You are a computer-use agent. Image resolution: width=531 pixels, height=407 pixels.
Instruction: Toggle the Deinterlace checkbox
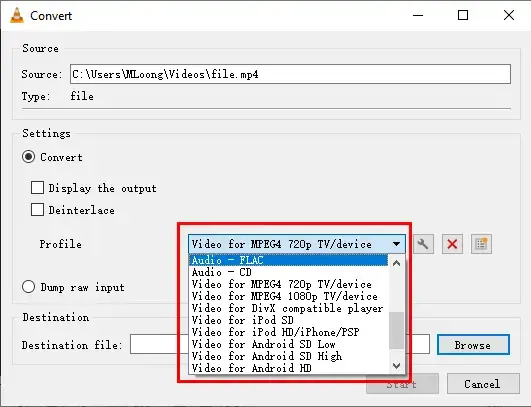[37, 210]
